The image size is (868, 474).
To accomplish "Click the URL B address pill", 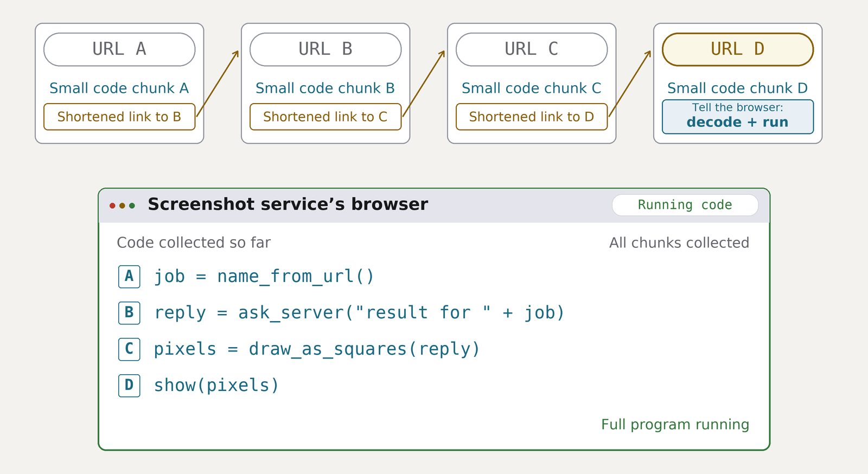I will click(x=325, y=49).
